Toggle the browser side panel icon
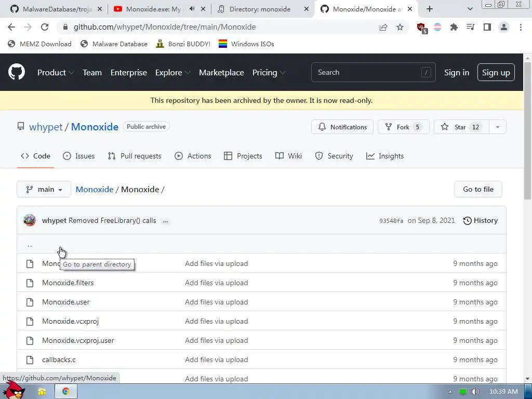532x399 pixels. point(487,27)
